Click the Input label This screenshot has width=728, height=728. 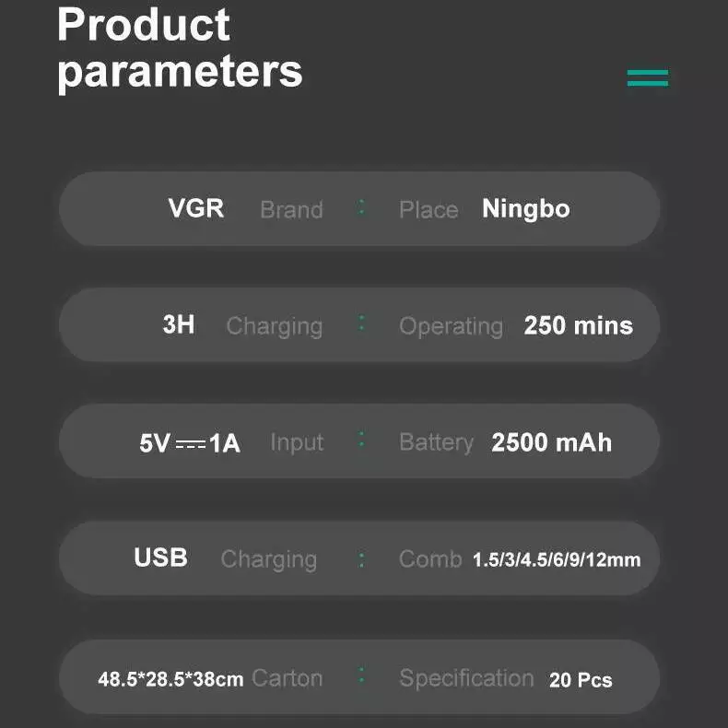297,442
